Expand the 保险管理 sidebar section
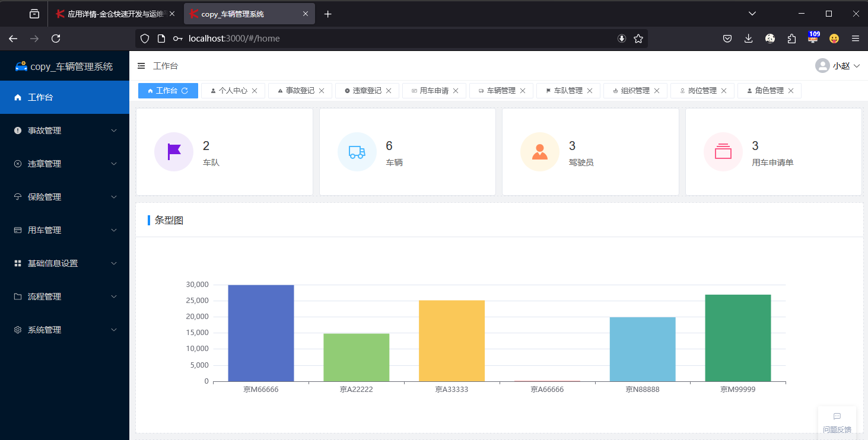868x440 pixels. [65, 197]
